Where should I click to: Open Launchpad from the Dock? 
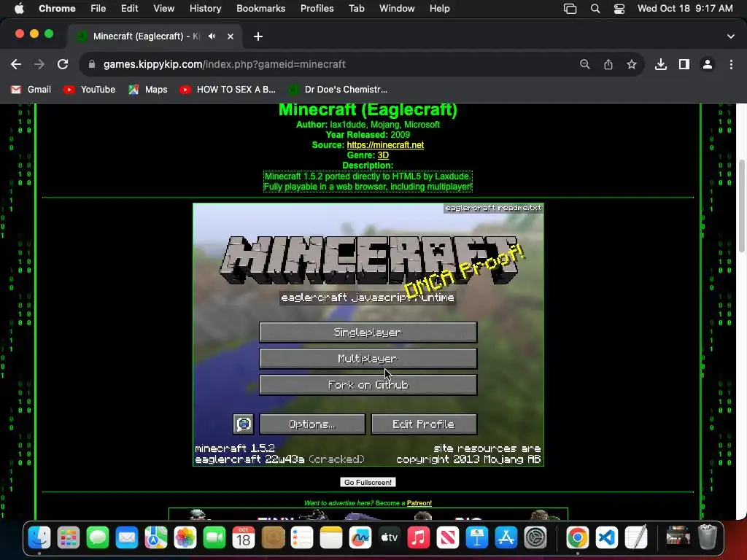[x=69, y=537]
